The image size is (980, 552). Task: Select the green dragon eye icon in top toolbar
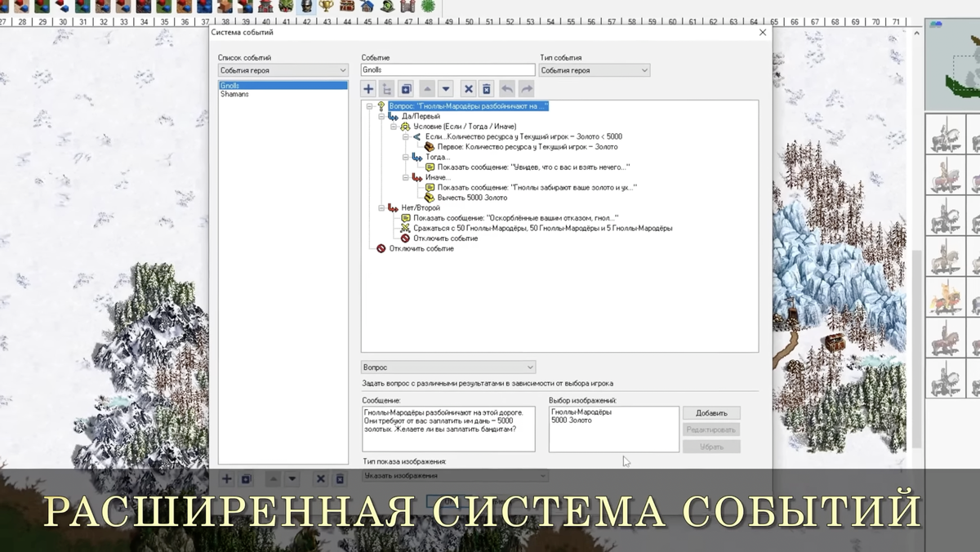[388, 7]
